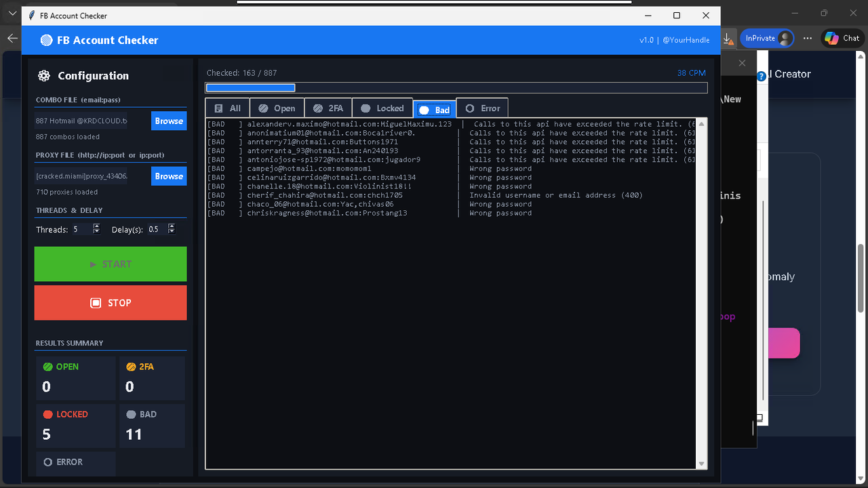Image resolution: width=868 pixels, height=488 pixels.
Task: Increase the Threads value with the up arrow
Action: point(96,226)
